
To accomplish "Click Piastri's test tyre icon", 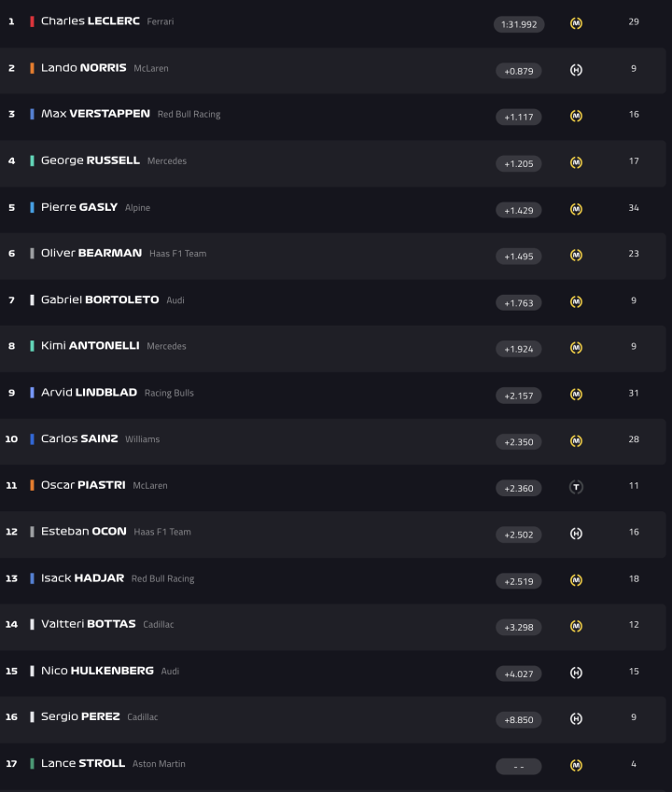I will click(576, 487).
